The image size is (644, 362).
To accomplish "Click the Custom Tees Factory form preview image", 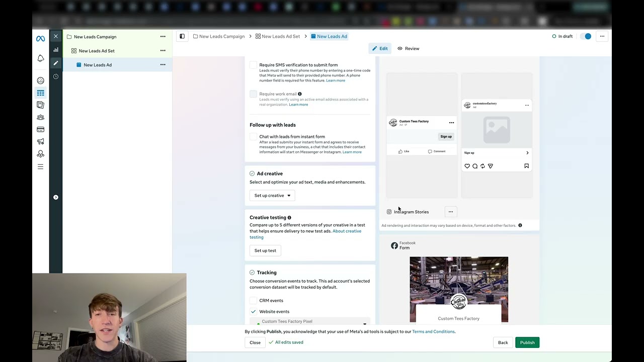I will [x=459, y=290].
